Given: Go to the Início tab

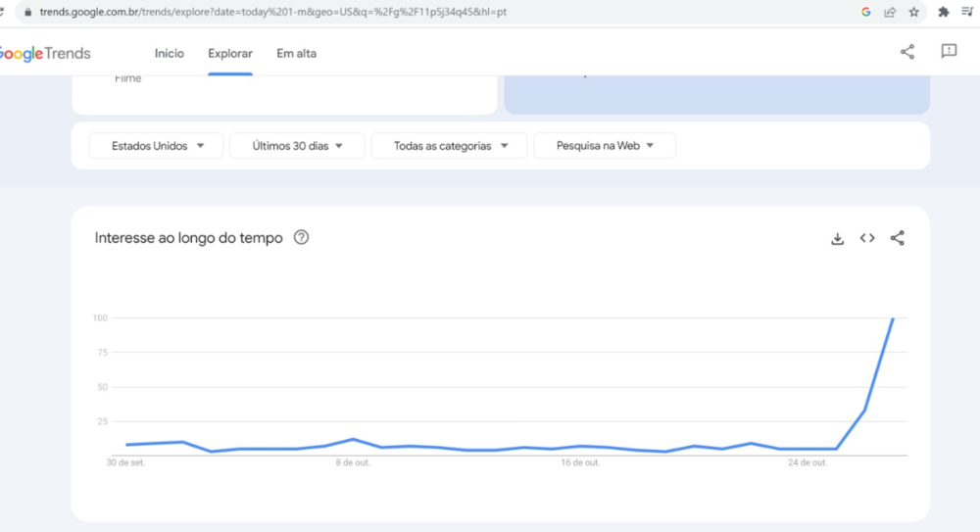Looking at the screenshot, I should tap(170, 53).
